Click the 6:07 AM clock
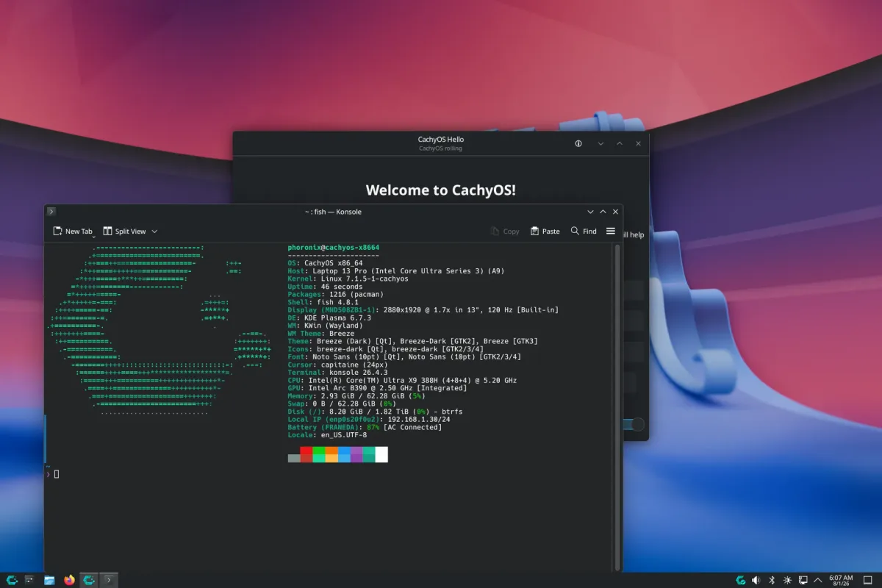 (x=841, y=580)
